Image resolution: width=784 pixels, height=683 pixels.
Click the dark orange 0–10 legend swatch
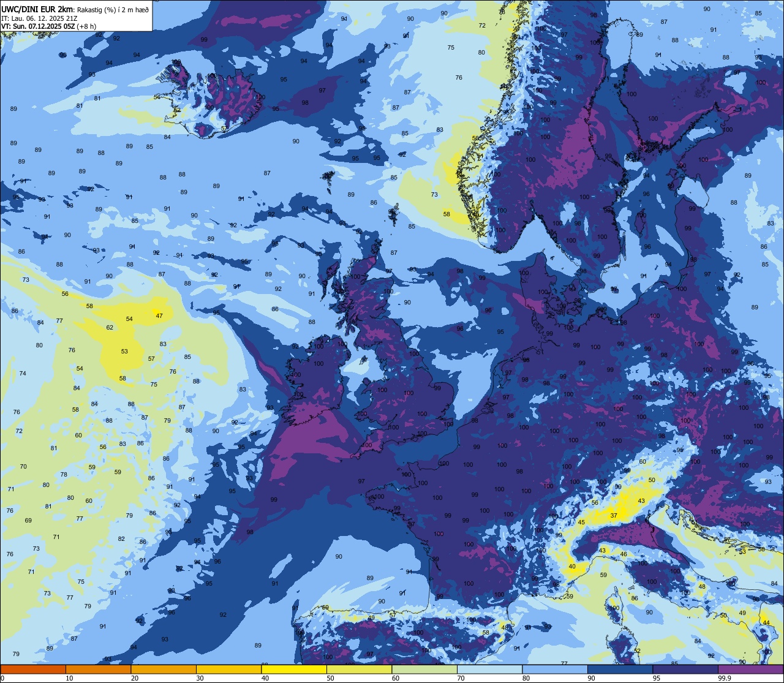(33, 669)
